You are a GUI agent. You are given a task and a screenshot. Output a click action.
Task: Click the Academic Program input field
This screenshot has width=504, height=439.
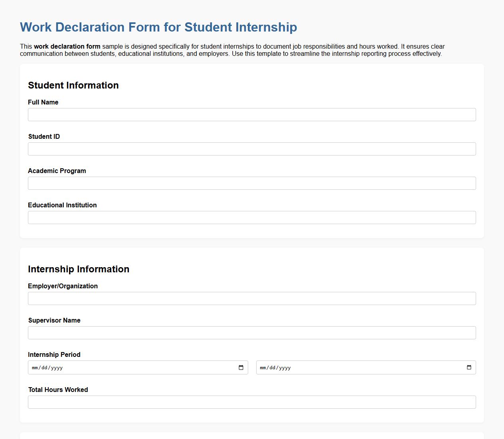coord(252,183)
